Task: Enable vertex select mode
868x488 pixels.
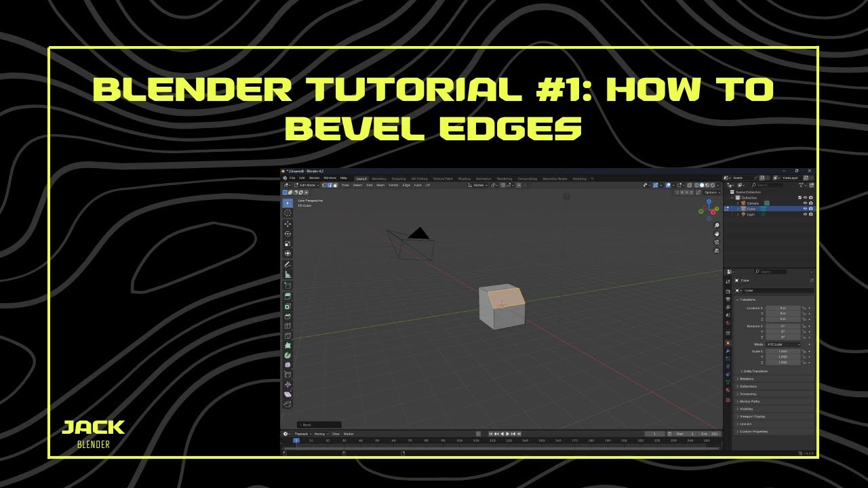Action: tap(325, 185)
